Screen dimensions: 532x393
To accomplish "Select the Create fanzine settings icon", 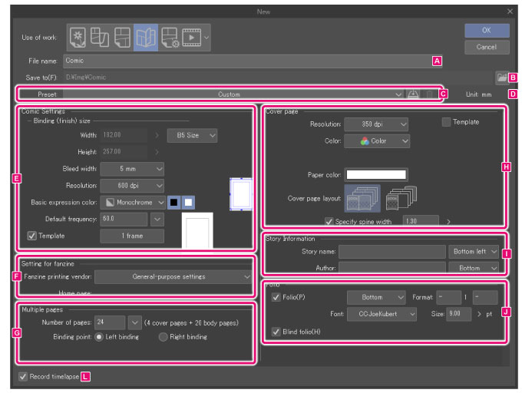I will [170, 38].
